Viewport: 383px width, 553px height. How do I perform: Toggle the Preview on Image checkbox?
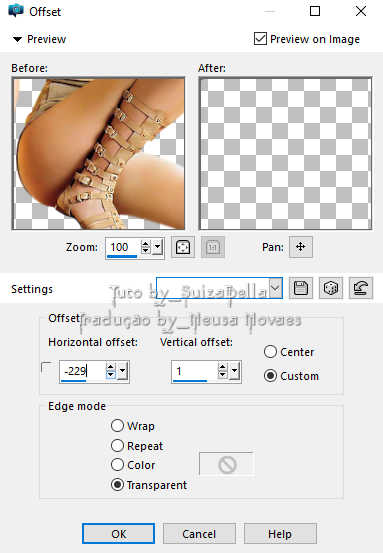[260, 38]
